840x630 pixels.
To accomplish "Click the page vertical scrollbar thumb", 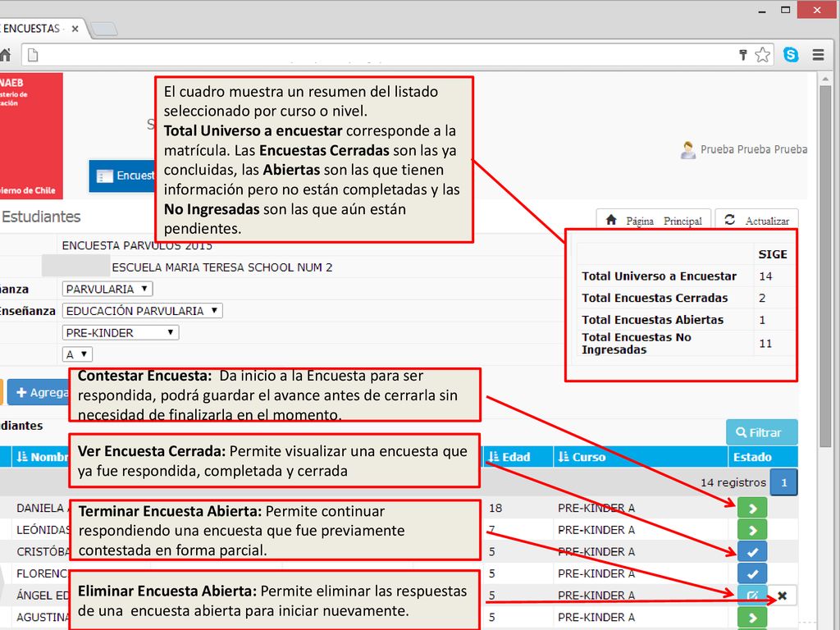I will point(825,266).
